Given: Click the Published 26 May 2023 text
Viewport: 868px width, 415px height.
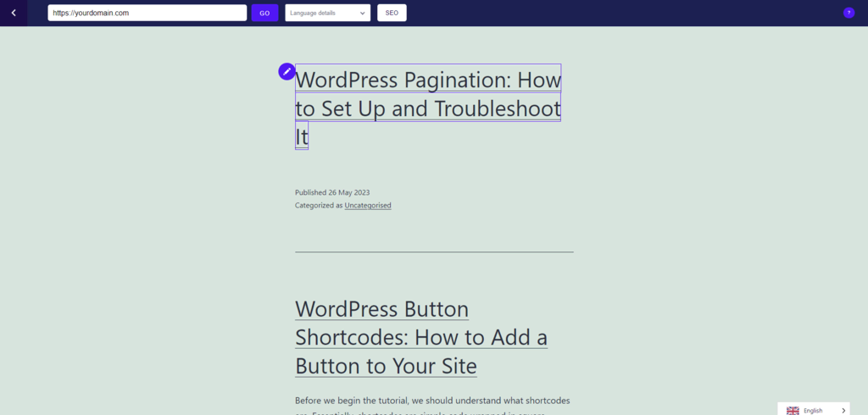Looking at the screenshot, I should coord(332,192).
